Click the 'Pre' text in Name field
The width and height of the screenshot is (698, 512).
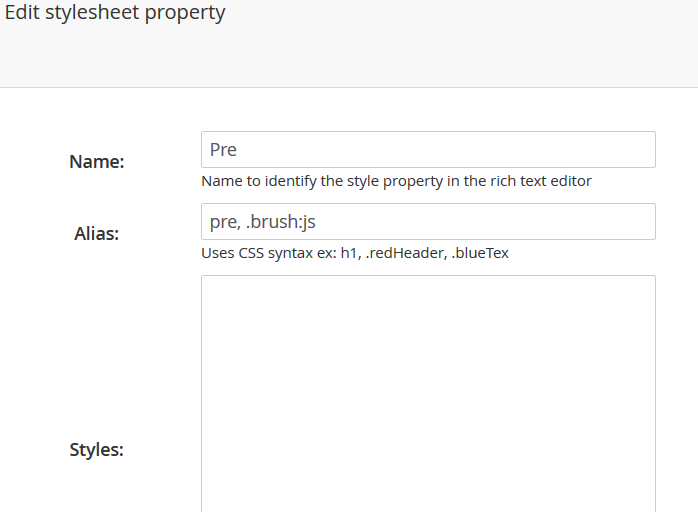223,150
